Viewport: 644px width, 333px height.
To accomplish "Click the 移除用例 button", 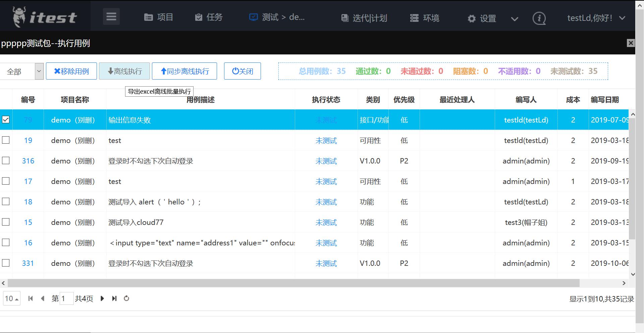I will (x=71, y=71).
